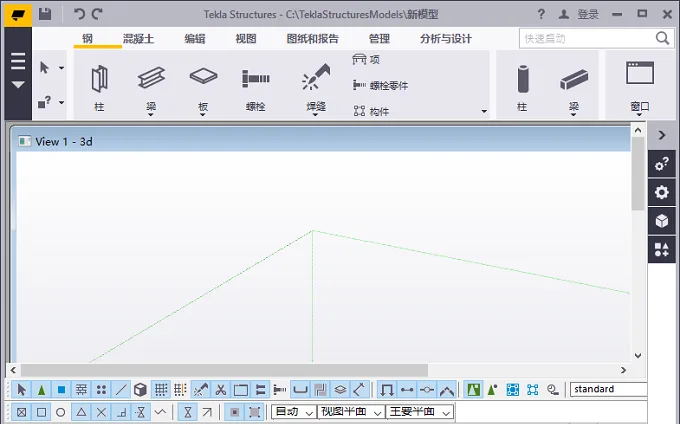Toggle snap to end points switch
Image resolution: width=680 pixels, height=424 pixels.
pyautogui.click(x=41, y=412)
